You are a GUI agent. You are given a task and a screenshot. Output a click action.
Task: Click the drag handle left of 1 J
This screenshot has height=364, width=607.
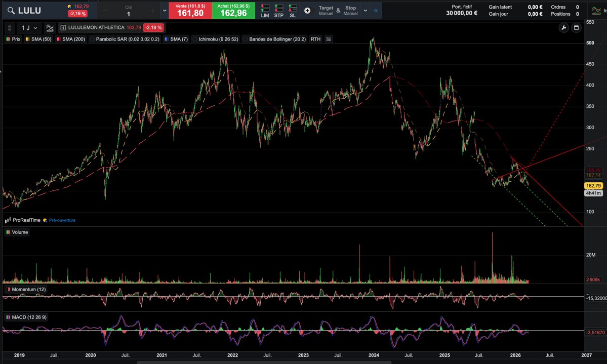10,28
